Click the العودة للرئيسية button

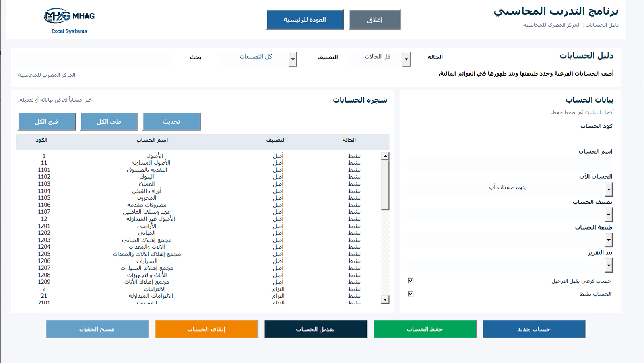point(305,20)
